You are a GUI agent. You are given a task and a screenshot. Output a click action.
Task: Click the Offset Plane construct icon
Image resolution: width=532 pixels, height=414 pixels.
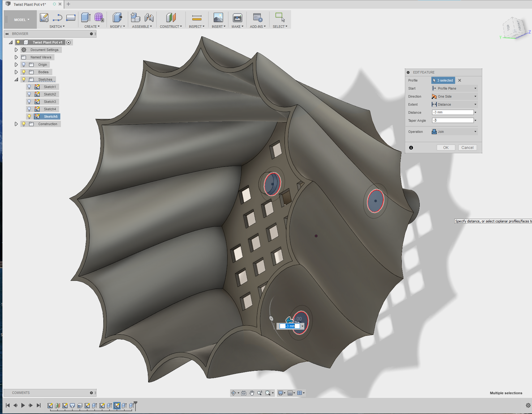[x=171, y=18]
